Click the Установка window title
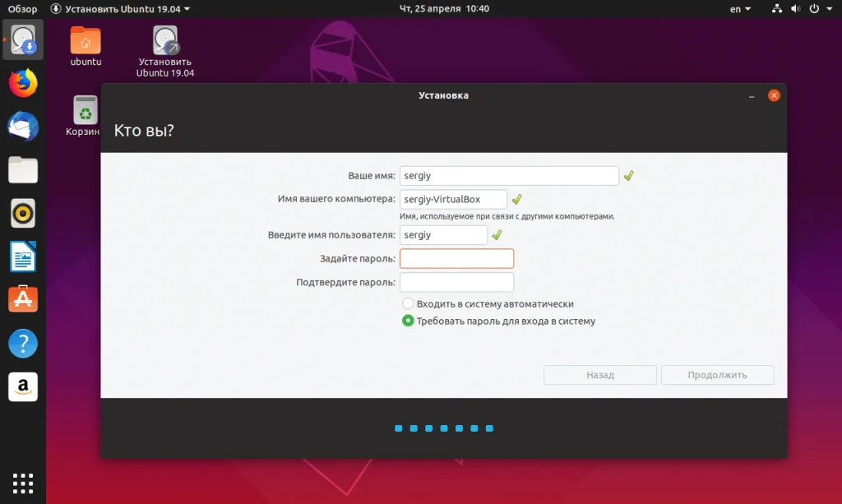This screenshot has width=842, height=504. pyautogui.click(x=443, y=95)
